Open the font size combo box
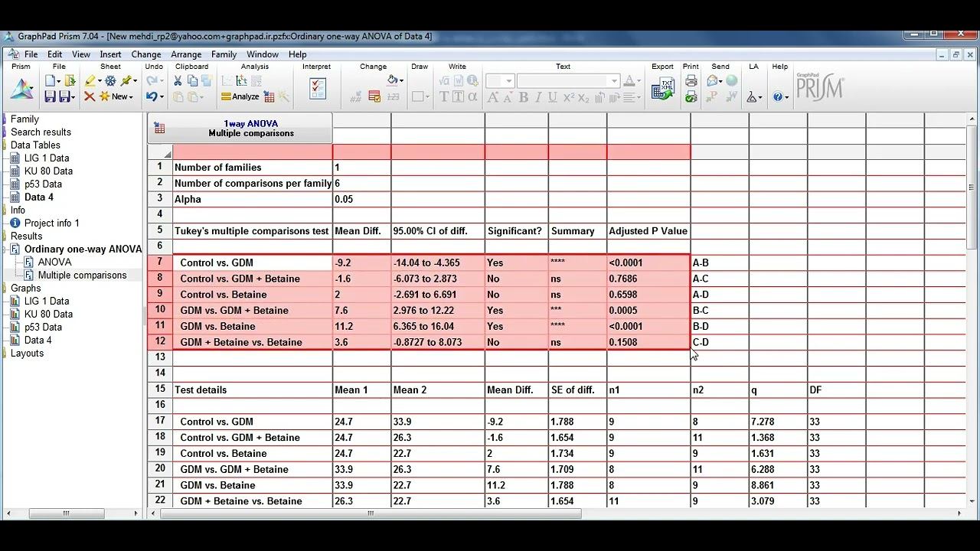This screenshot has height=551, width=980. point(499,80)
